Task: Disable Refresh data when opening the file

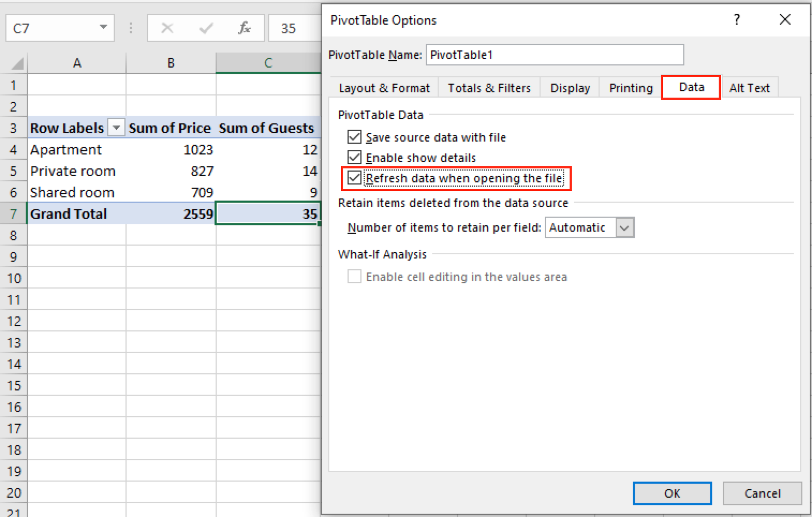Action: point(354,178)
